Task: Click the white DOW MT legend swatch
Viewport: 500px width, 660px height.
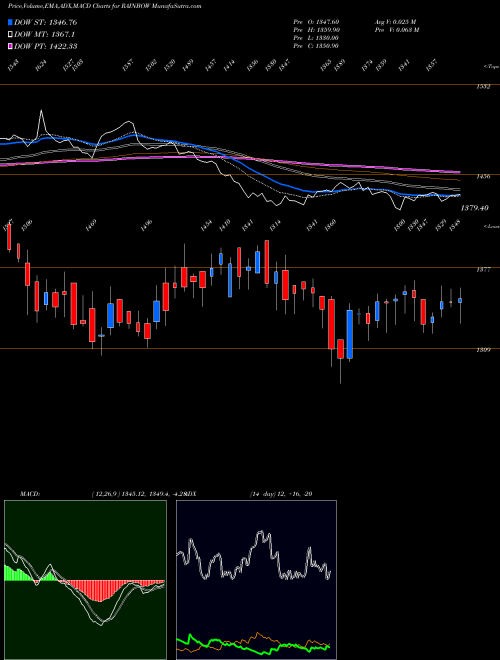Action: (x=10, y=35)
